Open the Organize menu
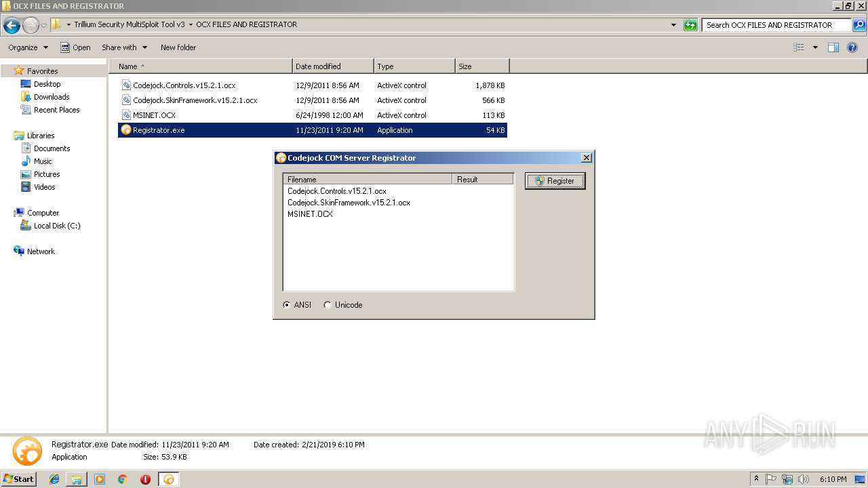868x488 pixels. (28, 47)
